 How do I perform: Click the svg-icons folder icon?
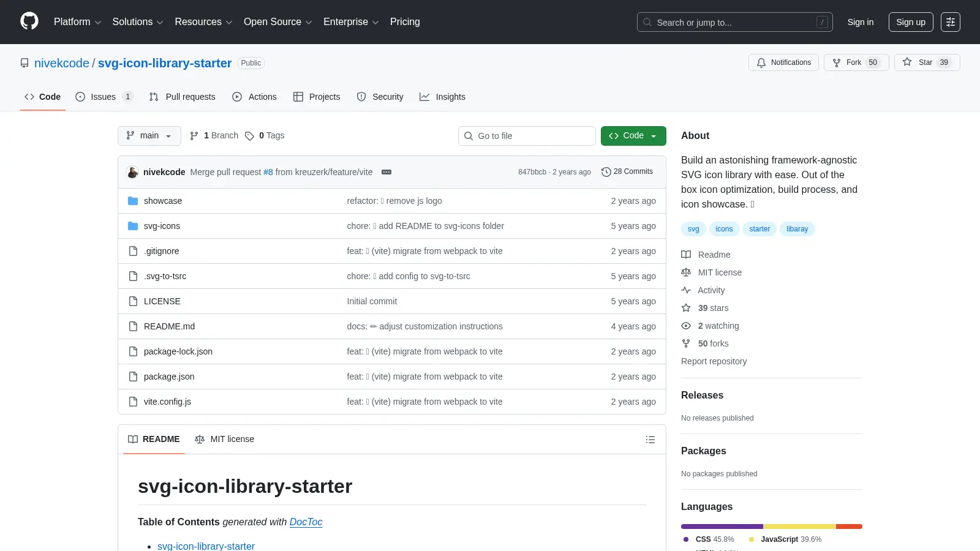pos(133,226)
